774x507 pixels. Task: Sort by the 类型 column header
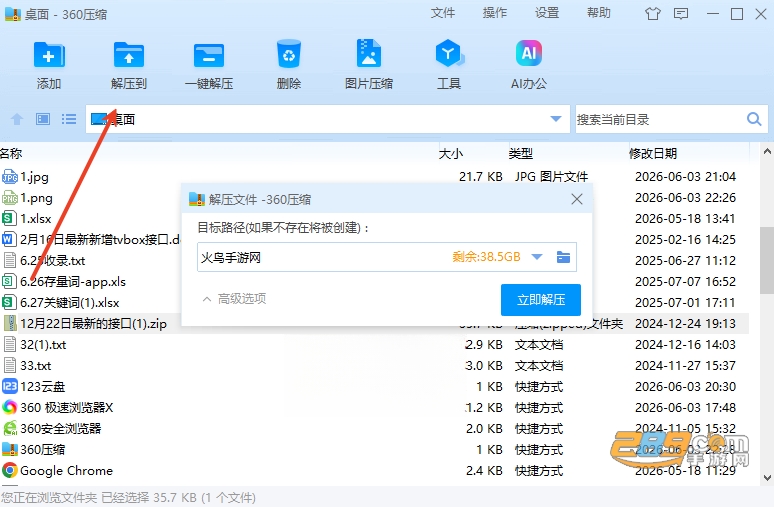521,154
